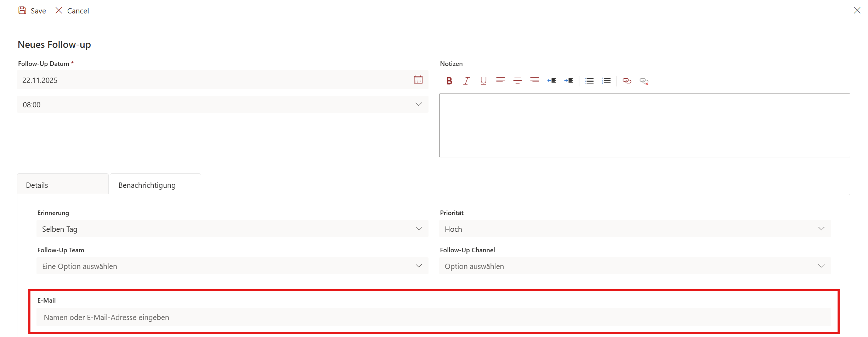Open the calendar date picker
Image resolution: width=868 pixels, height=337 pixels.
(x=418, y=80)
